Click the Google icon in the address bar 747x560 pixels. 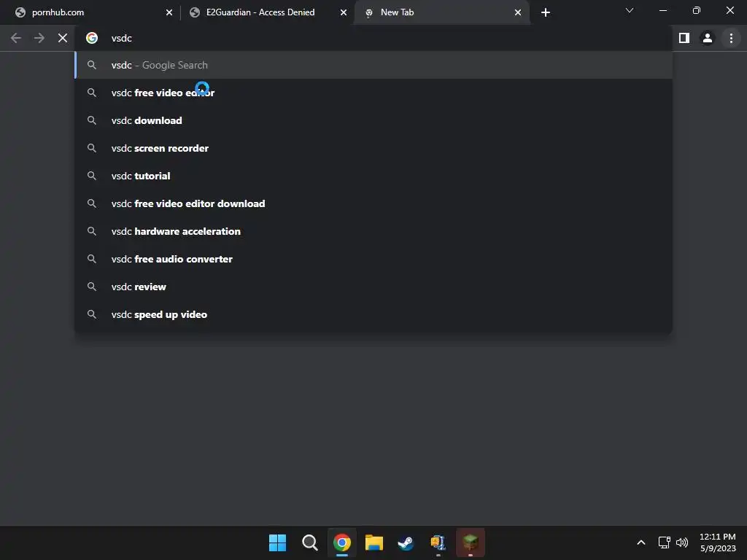(x=92, y=38)
